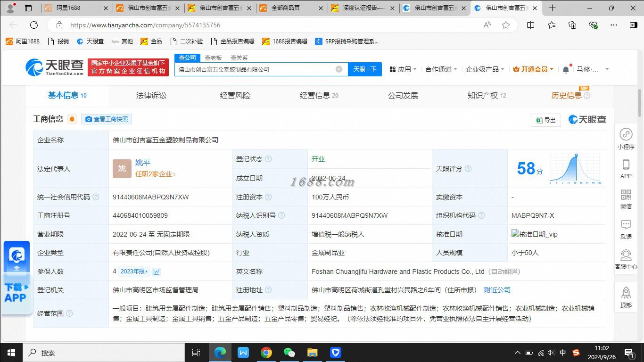Image resolution: width=644 pixels, height=362 pixels.
Task: Select the organization code MABPQ9N7-X
Action: pos(533,215)
